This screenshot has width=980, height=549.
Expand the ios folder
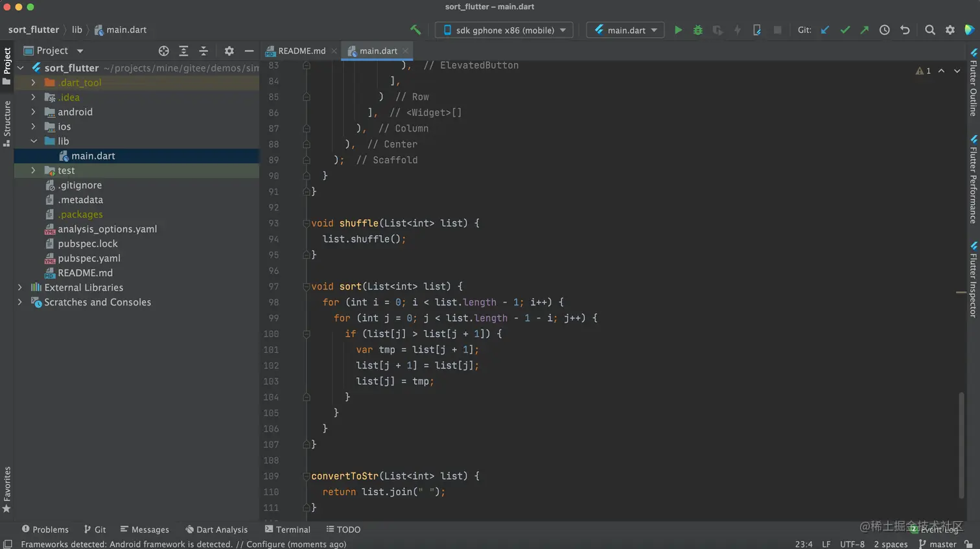pos(34,126)
